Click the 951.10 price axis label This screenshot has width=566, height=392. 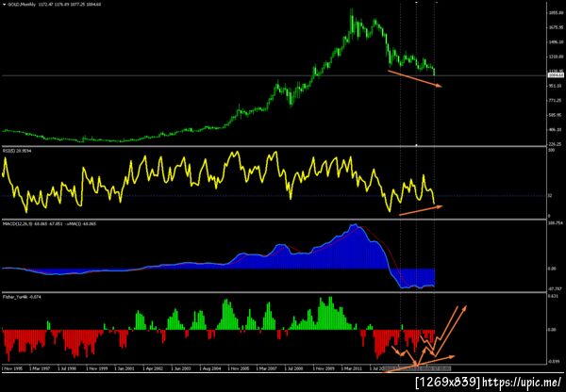556,86
